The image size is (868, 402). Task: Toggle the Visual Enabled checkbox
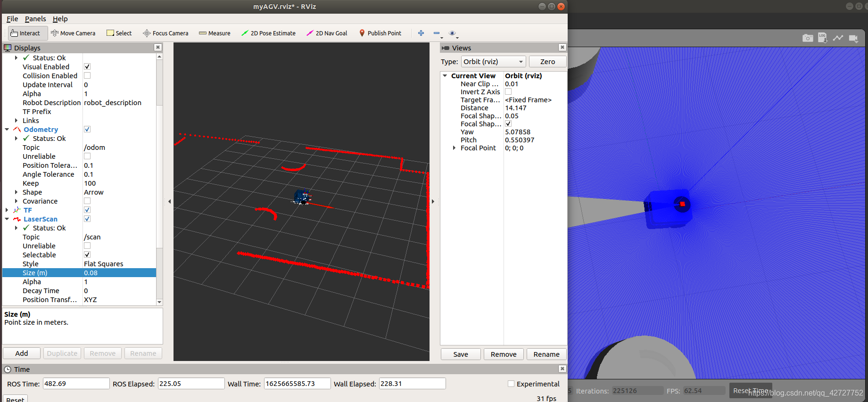[87, 66]
